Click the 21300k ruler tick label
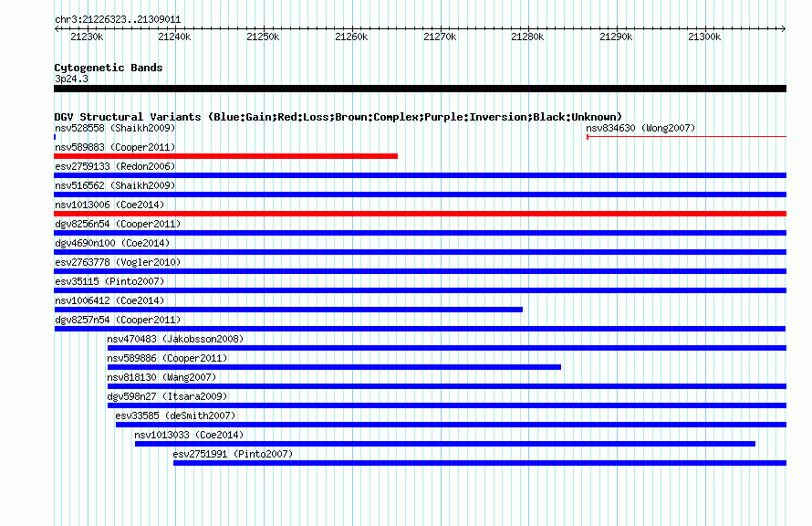This screenshot has height=526, width=812. pyautogui.click(x=705, y=37)
